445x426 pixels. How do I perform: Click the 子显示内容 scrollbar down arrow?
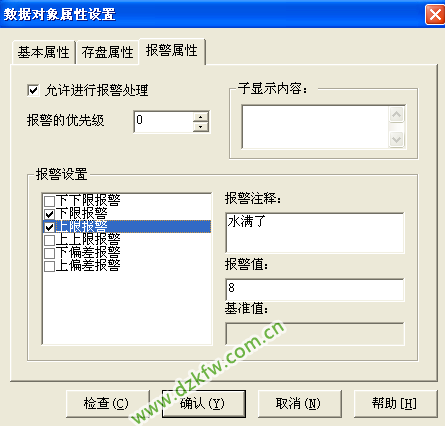[397, 139]
